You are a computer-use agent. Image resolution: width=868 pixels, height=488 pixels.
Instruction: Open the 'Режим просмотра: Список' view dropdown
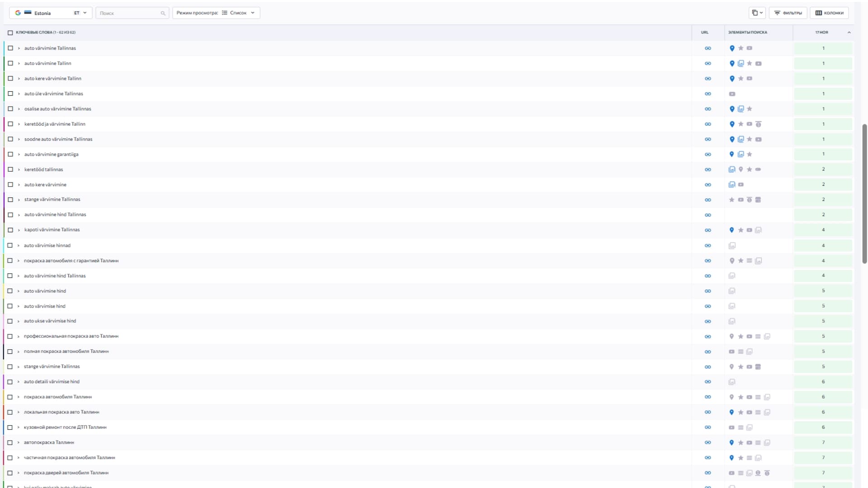[216, 13]
